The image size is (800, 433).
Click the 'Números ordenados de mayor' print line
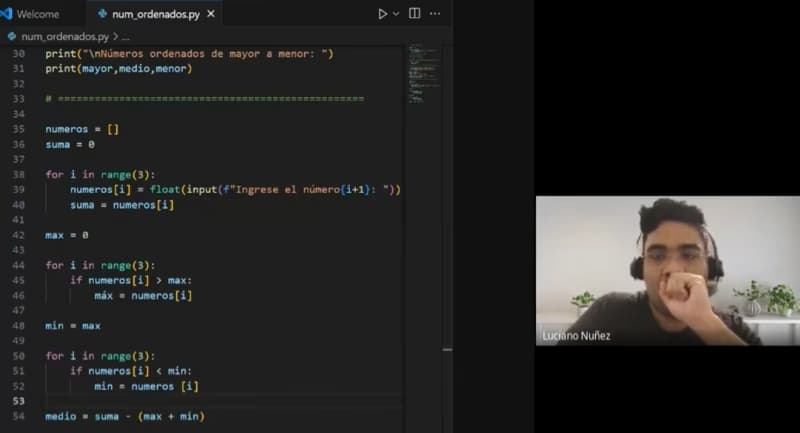(x=189, y=54)
